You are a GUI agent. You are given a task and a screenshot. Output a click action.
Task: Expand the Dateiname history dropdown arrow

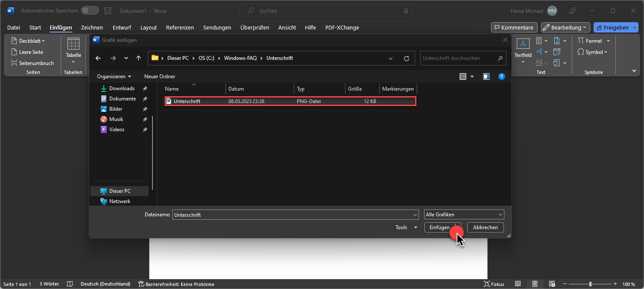415,215
